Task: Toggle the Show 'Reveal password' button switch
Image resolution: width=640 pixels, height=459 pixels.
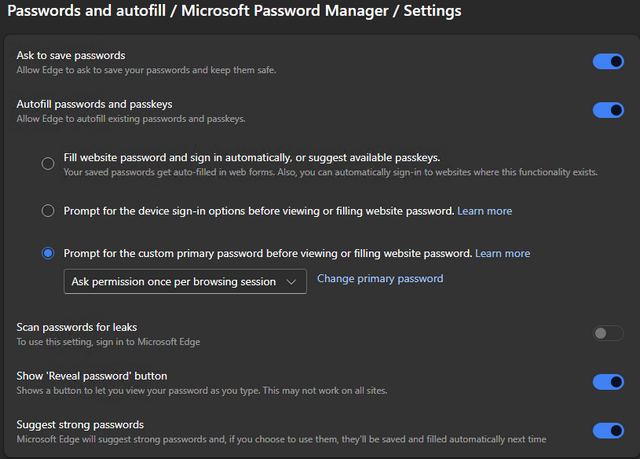Action: point(608,382)
